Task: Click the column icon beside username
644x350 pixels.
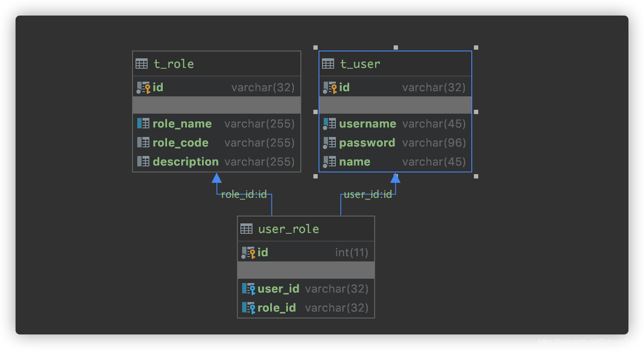Action: 330,124
